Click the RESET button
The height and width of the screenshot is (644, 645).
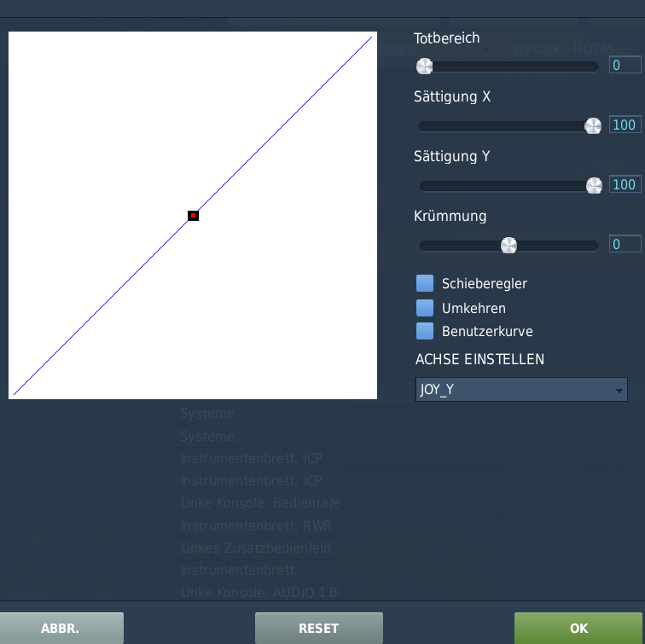tap(319, 628)
